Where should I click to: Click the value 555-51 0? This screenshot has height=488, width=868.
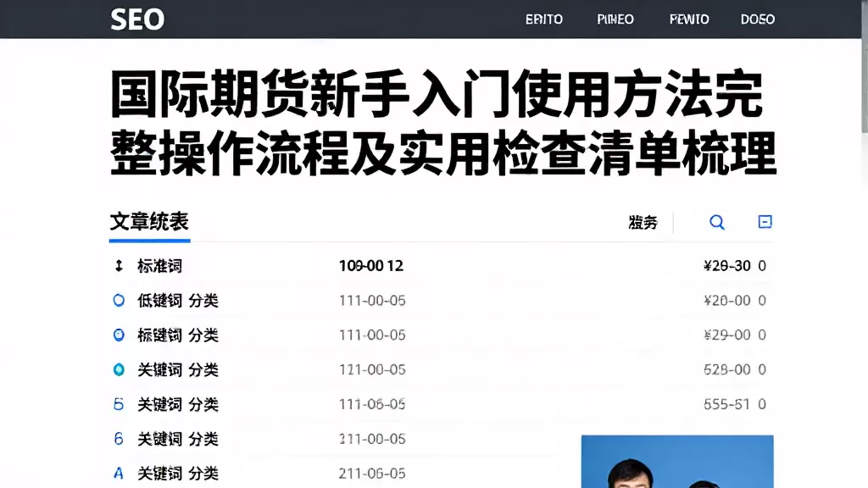735,404
